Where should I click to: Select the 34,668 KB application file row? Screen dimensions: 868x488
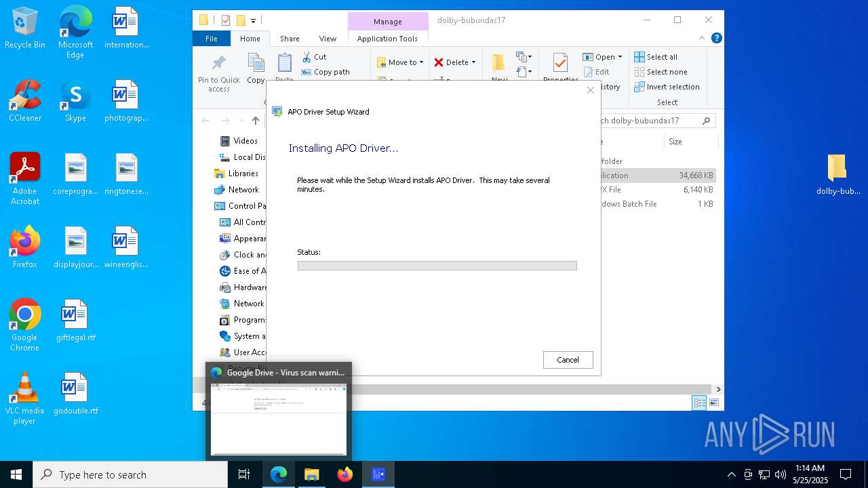[658, 175]
